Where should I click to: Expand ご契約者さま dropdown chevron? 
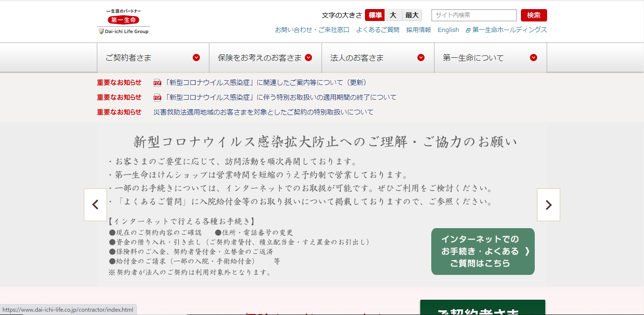(x=196, y=58)
